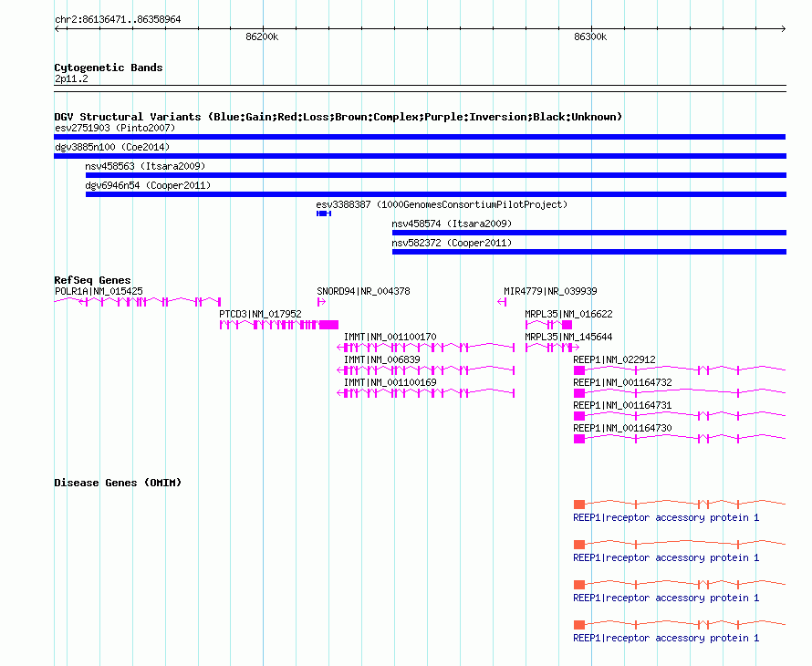This screenshot has width=812, height=666.
Task: Click the MRPL35 NM_145644 gene glyph
Action: (x=553, y=348)
